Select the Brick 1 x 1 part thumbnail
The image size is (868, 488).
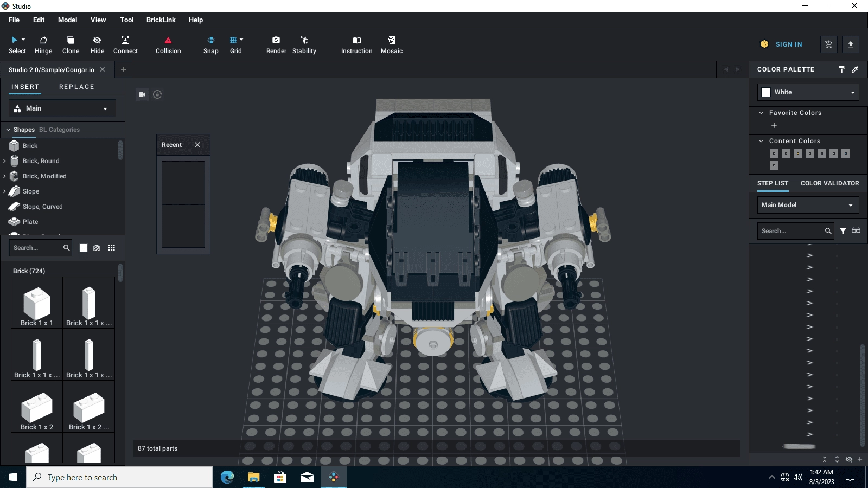[x=37, y=303]
